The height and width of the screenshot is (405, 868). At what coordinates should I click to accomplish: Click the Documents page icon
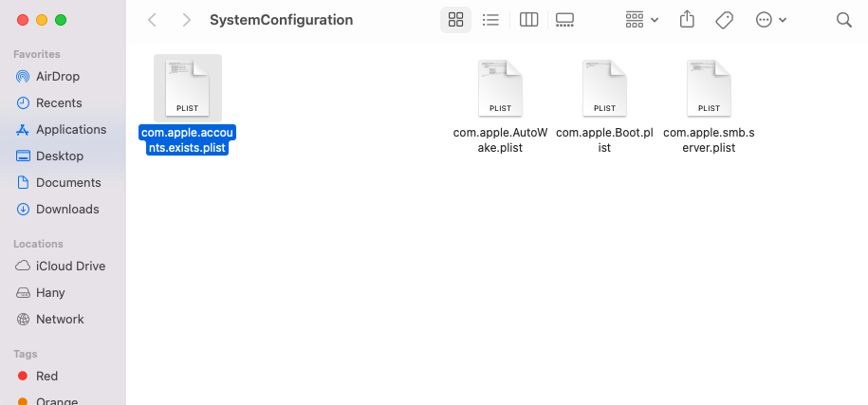coord(23,182)
